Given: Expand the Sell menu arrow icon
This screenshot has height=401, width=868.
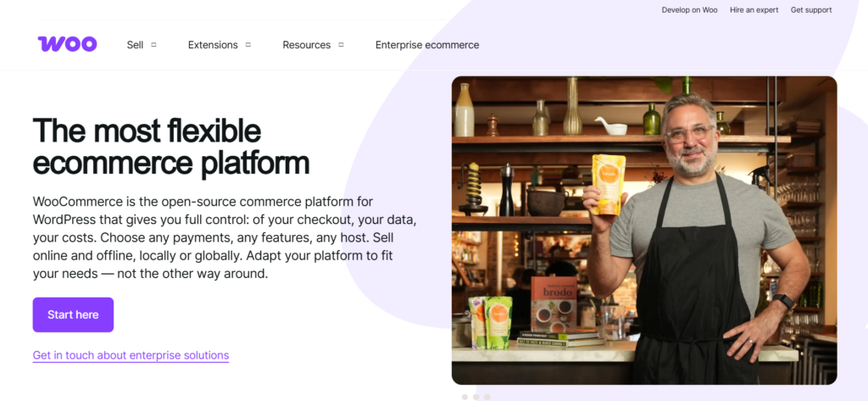Looking at the screenshot, I should pyautogui.click(x=154, y=45).
